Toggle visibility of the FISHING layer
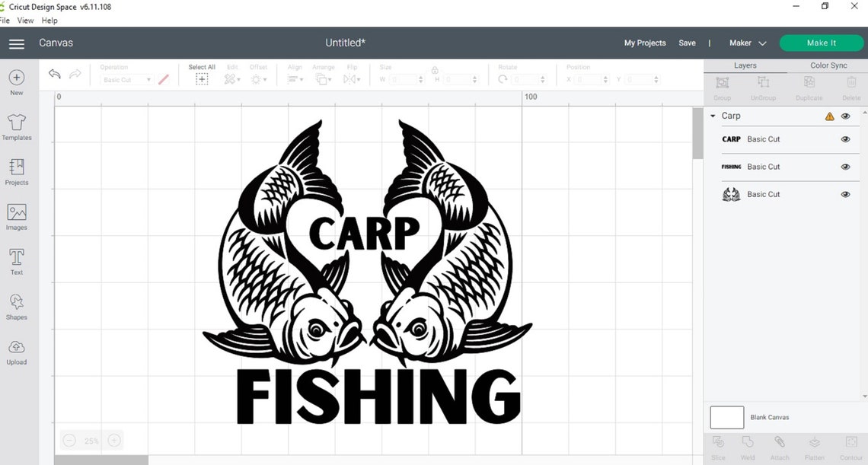Screen dimensions: 868x465 (x=845, y=167)
